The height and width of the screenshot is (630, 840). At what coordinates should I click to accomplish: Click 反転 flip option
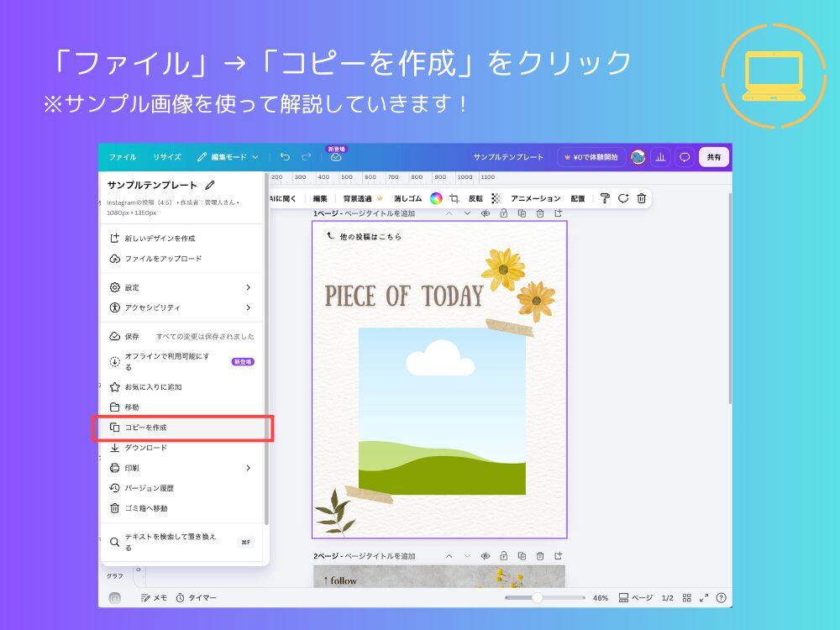475,199
